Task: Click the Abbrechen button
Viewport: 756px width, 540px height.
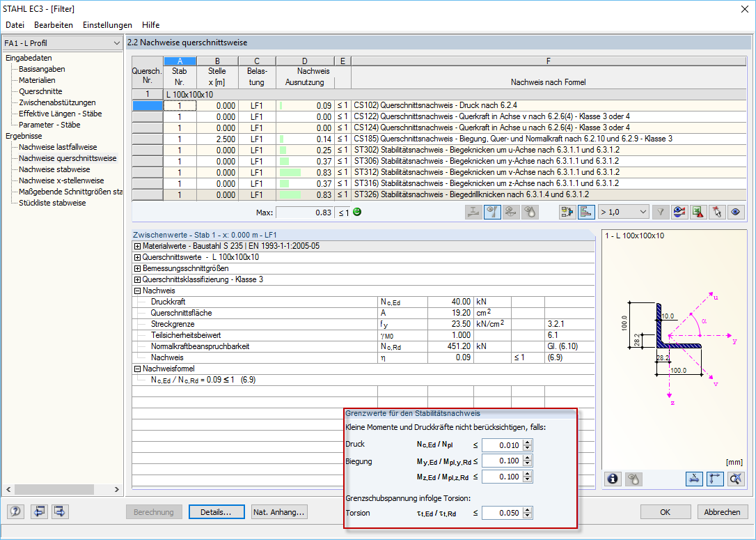Action: point(722,512)
